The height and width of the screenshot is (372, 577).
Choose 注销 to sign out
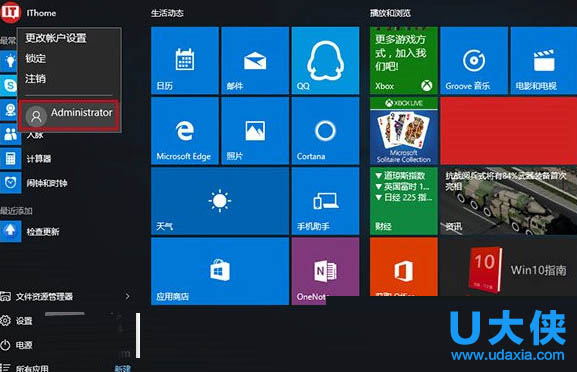tap(36, 78)
